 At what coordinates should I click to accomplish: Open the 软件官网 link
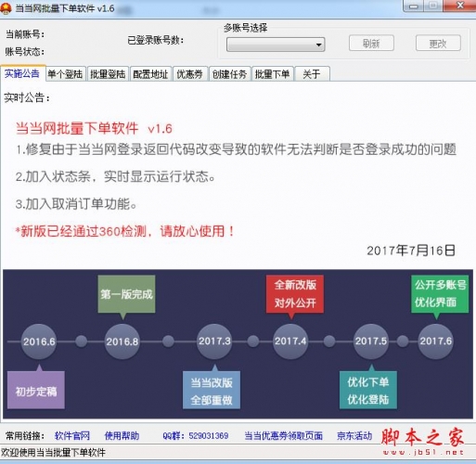coord(72,436)
